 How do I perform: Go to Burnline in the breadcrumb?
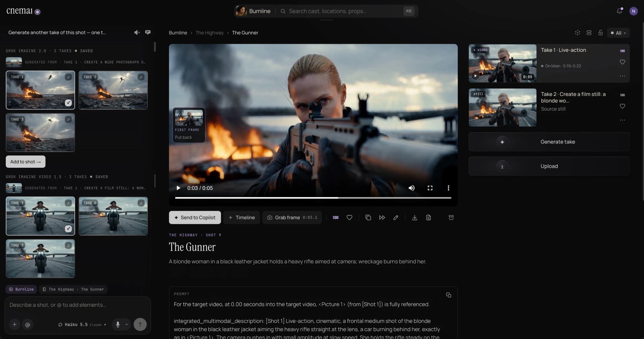pyautogui.click(x=178, y=33)
